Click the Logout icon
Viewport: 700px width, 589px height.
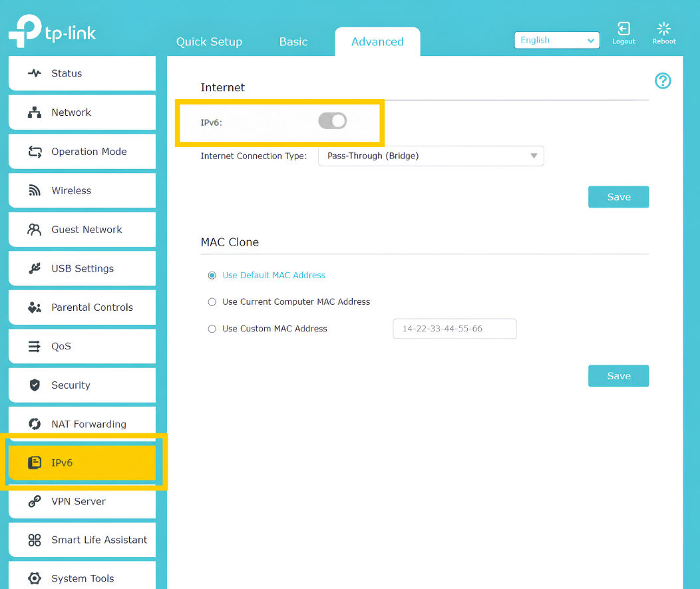tap(623, 29)
